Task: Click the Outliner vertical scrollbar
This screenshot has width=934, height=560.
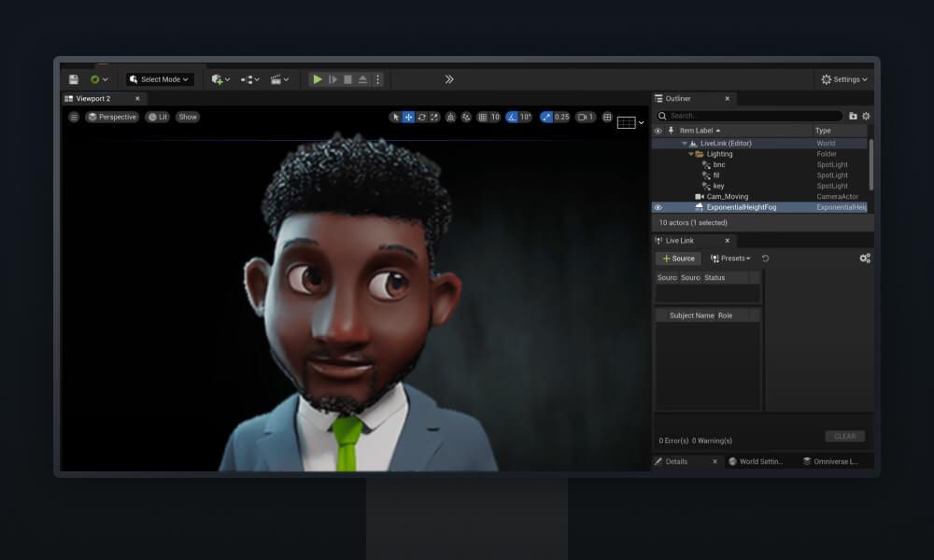Action: (870, 165)
